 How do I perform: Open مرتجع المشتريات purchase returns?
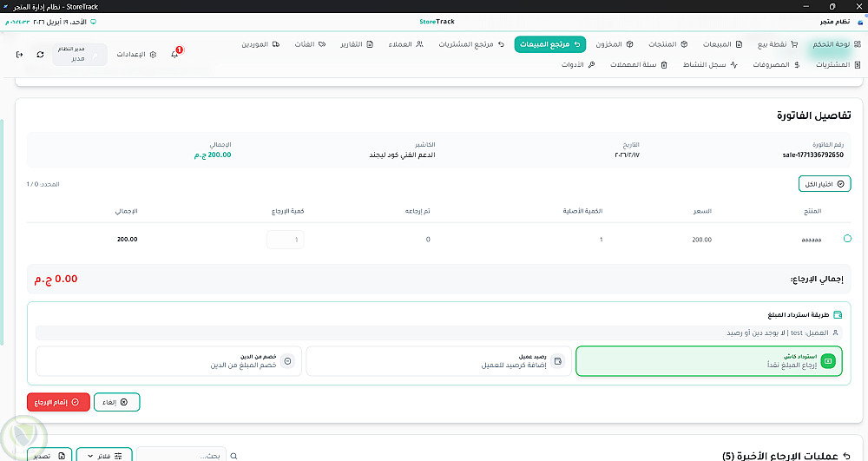coord(471,44)
